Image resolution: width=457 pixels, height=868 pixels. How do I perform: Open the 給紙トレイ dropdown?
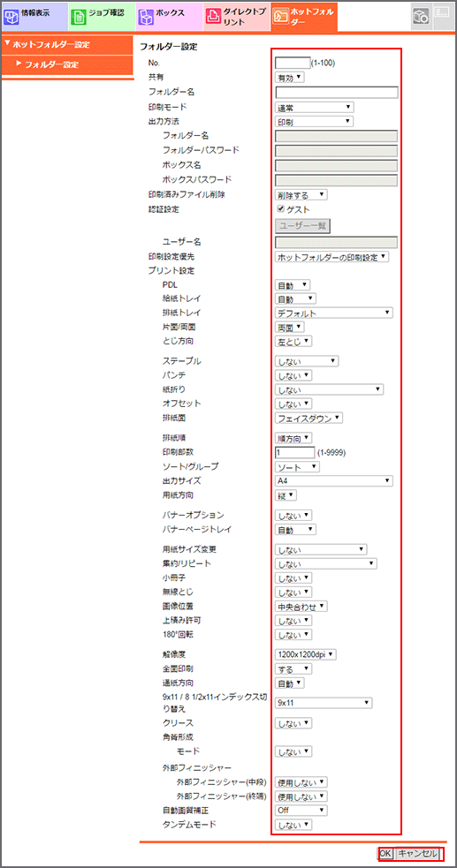tap(295, 299)
